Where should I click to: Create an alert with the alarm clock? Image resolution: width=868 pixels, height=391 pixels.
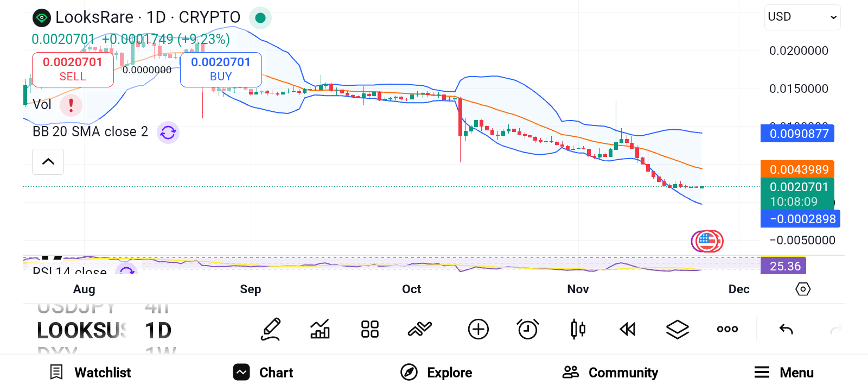click(x=528, y=329)
